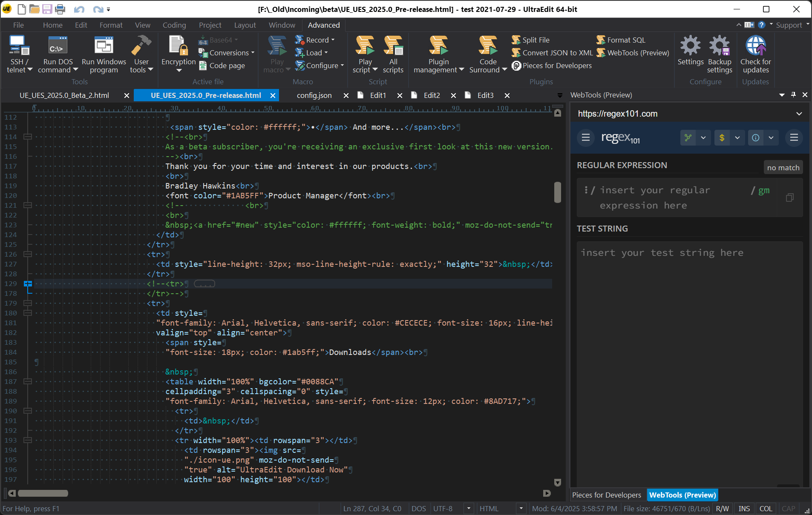Collapse the fold at line 187
The image size is (812, 515).
tap(28, 382)
